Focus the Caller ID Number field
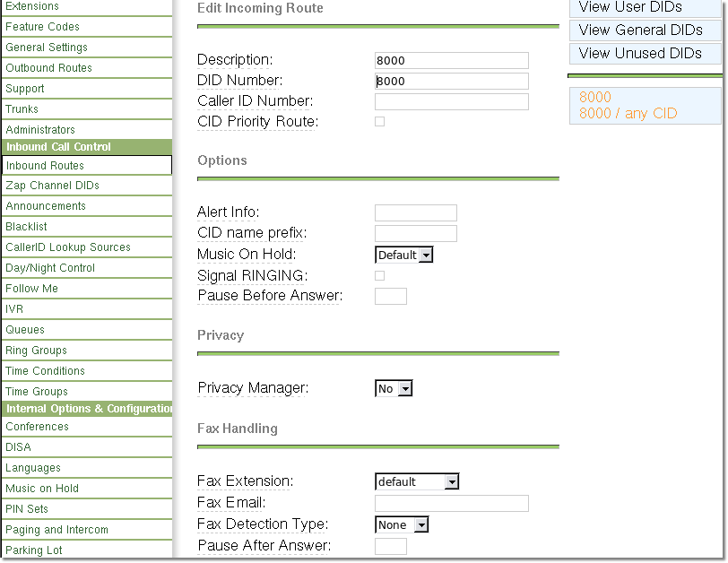Screen dimensions: 728x563 tap(452, 101)
